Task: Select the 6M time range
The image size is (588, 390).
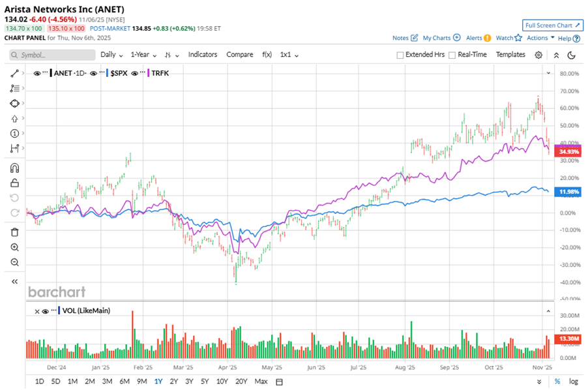Action: 124,381
